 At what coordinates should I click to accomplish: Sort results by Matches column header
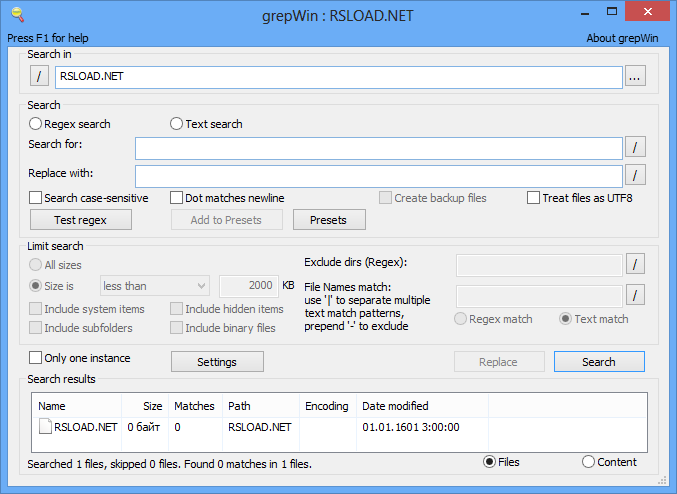(x=194, y=406)
